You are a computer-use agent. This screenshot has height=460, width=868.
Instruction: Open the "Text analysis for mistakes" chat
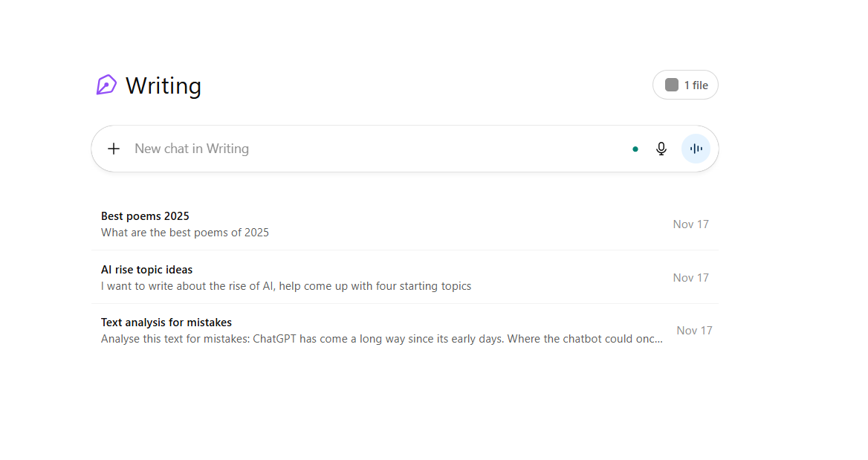[166, 323]
